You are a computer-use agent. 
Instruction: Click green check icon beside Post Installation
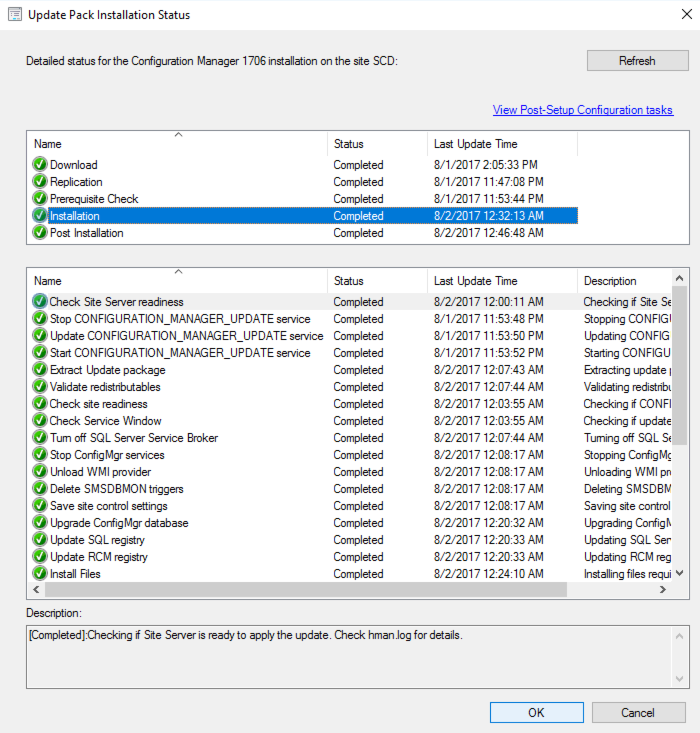pos(40,232)
